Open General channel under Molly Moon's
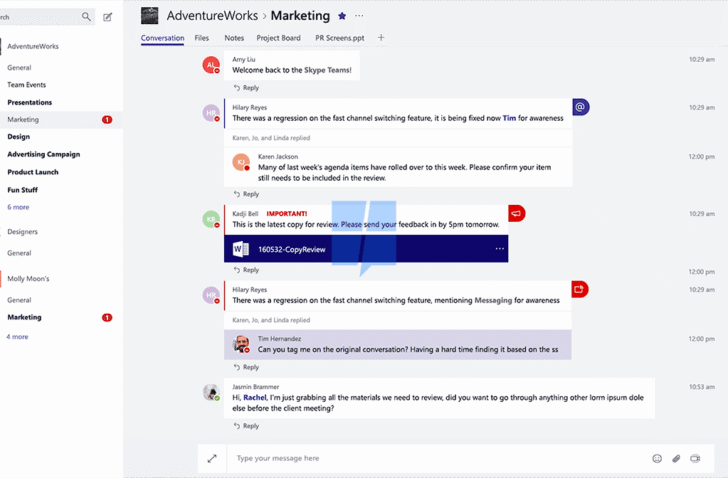728x478 pixels. pyautogui.click(x=19, y=300)
